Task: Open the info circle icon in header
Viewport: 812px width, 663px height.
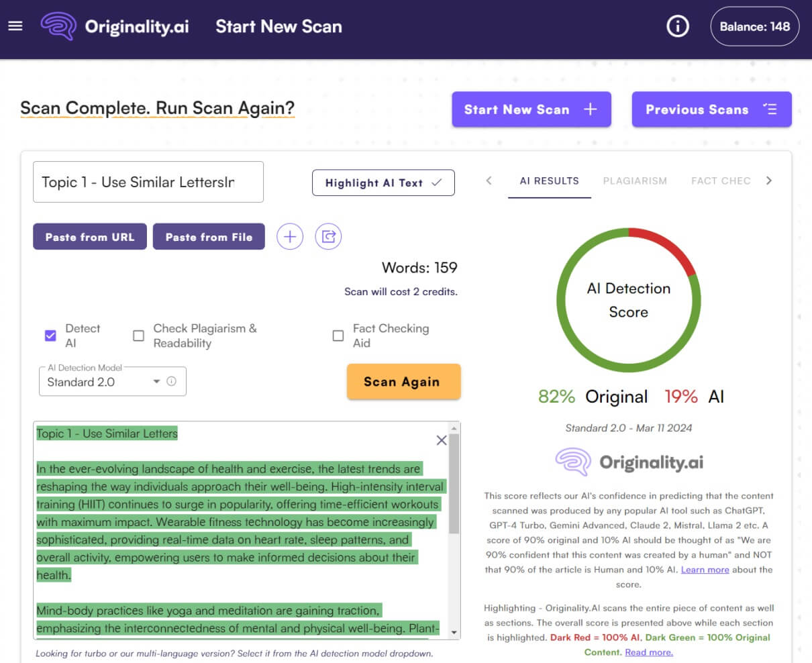Action: click(677, 27)
